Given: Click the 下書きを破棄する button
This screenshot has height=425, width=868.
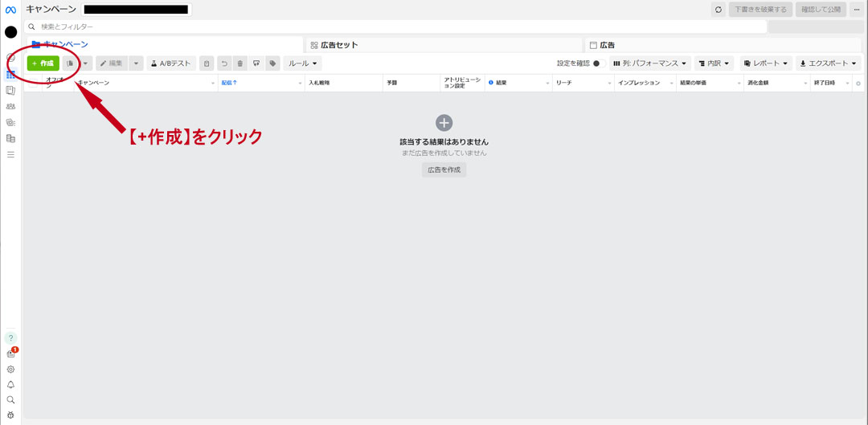Looking at the screenshot, I should tap(760, 10).
